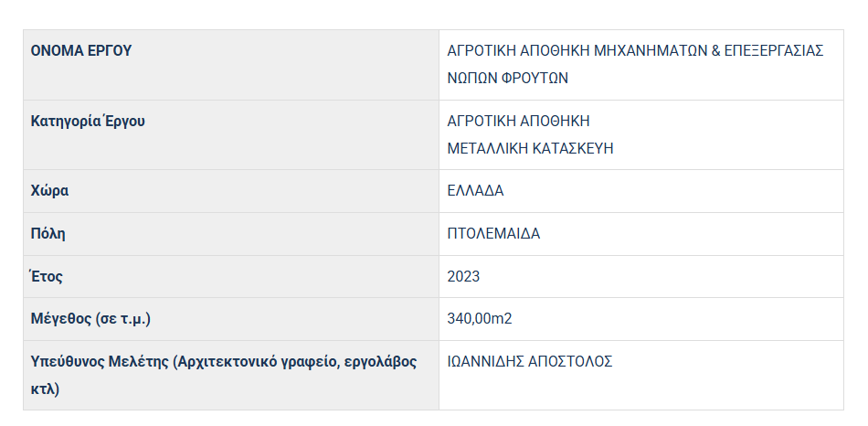The width and height of the screenshot is (868, 426).
Task: Click the Κατηγορία Έργου row label
Action: click(88, 121)
